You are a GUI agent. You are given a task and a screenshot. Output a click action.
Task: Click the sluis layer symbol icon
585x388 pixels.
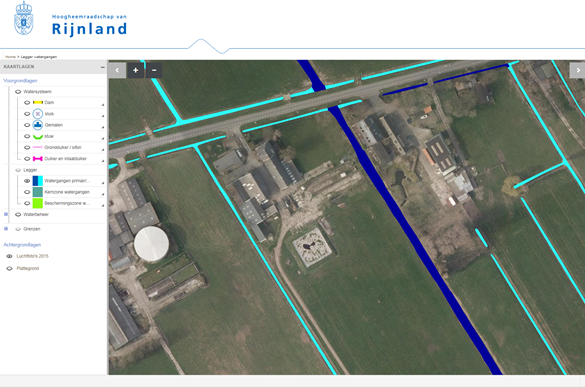click(x=38, y=114)
